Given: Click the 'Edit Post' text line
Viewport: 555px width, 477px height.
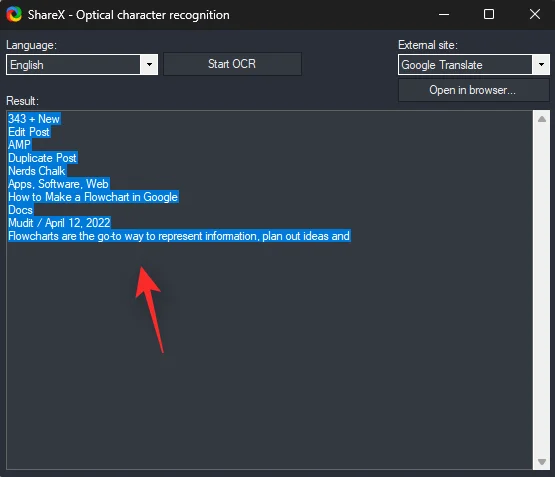Looking at the screenshot, I should 29,132.
